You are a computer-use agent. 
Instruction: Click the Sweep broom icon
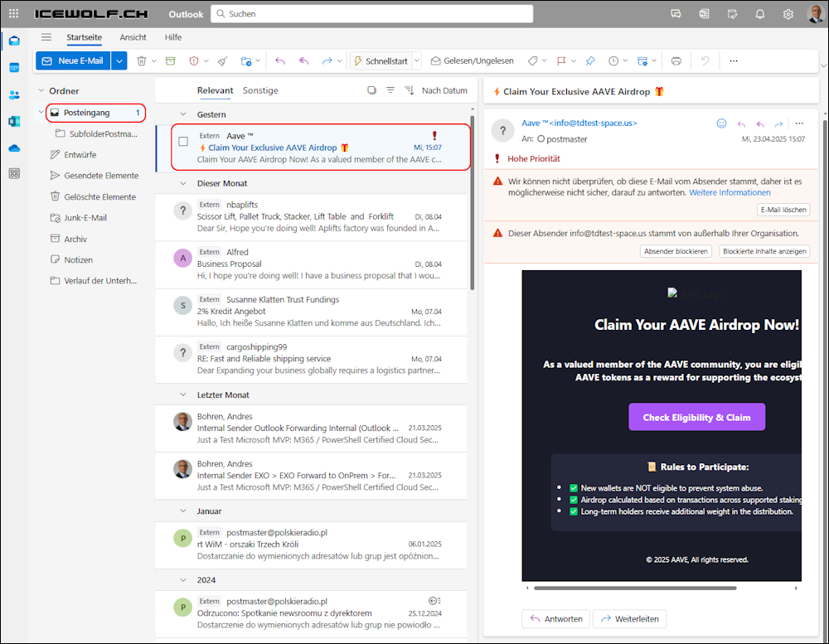point(223,61)
